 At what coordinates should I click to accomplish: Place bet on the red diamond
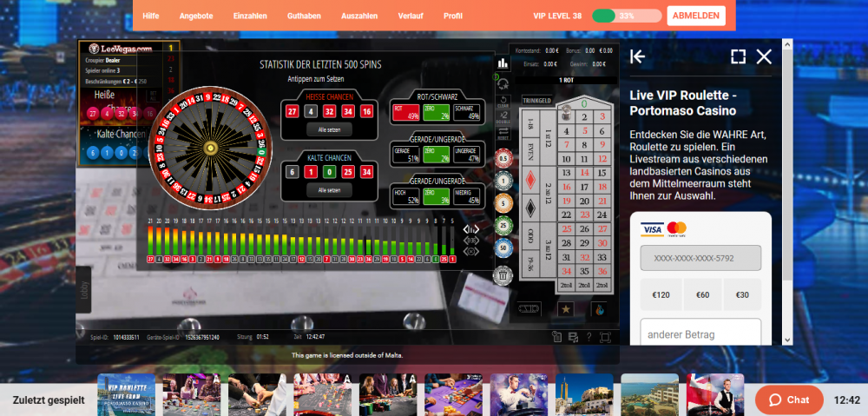coord(530,180)
